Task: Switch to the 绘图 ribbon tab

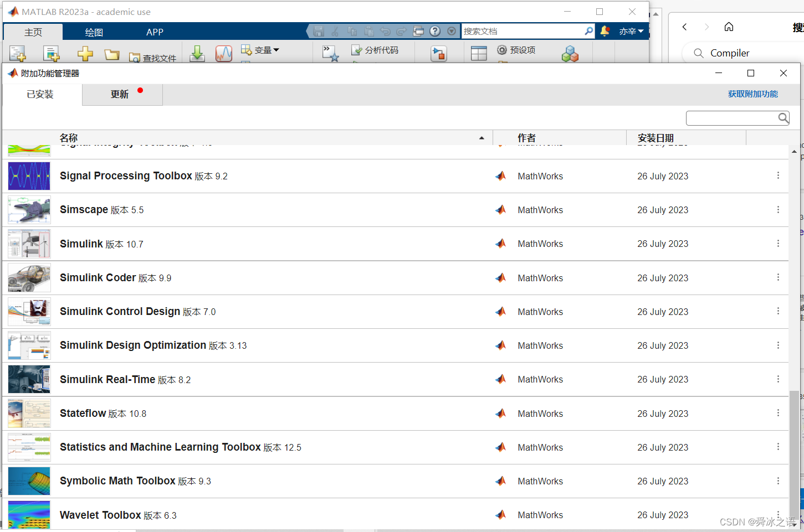Action: coord(94,32)
